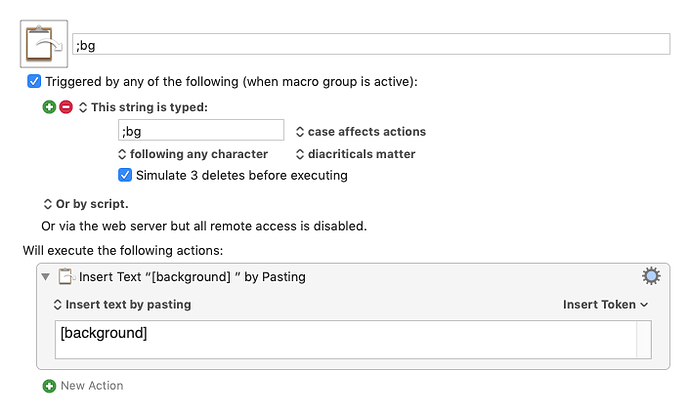Open the Insert Token menu

point(606,304)
